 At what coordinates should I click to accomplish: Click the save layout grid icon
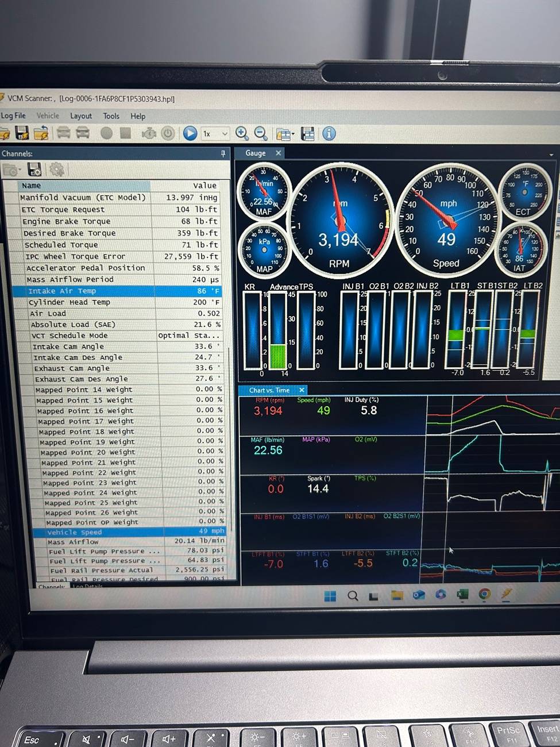tap(308, 134)
